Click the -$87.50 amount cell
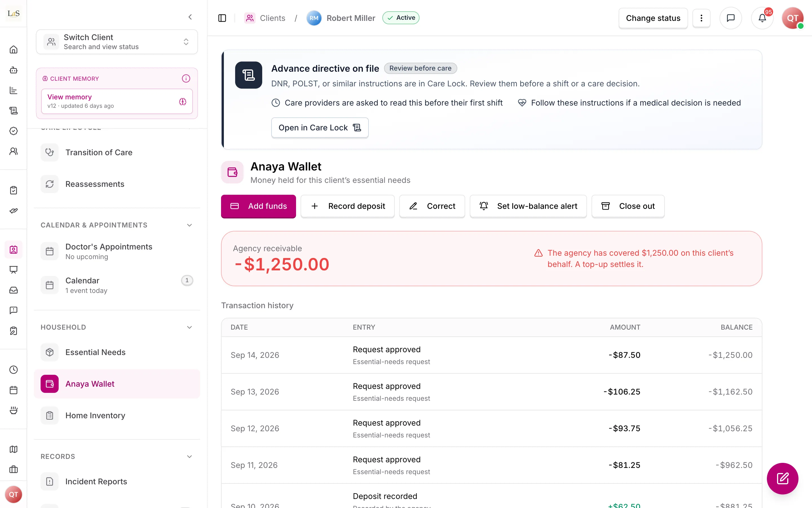The width and height of the screenshot is (812, 508). [624, 355]
